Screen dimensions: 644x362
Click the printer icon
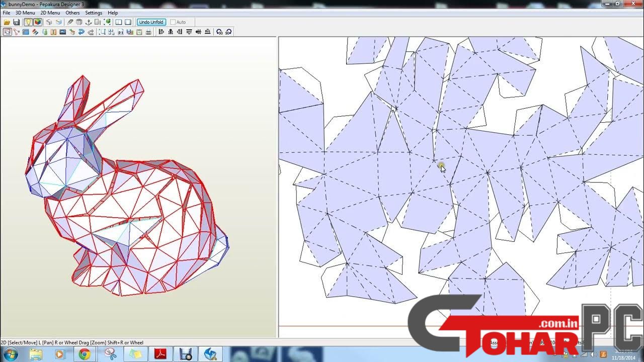(148, 32)
